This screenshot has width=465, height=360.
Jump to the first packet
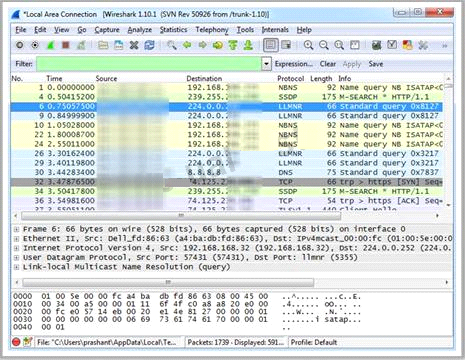pos(233,45)
